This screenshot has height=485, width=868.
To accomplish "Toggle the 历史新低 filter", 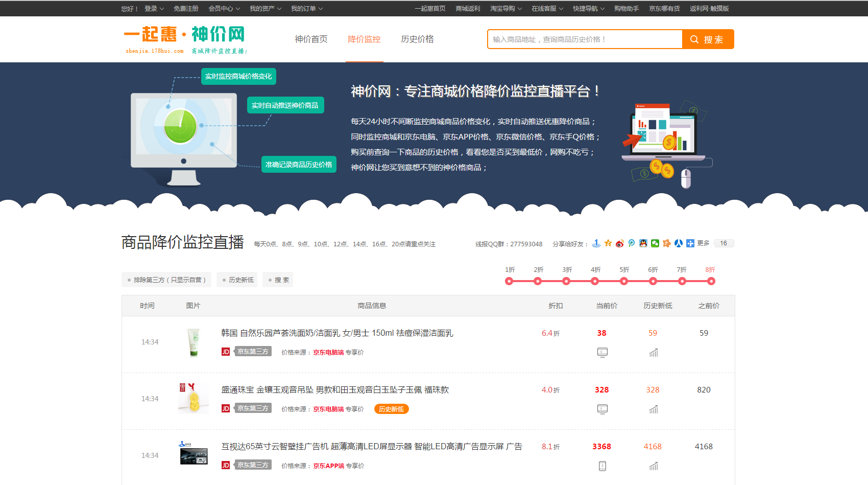I will 237,280.
